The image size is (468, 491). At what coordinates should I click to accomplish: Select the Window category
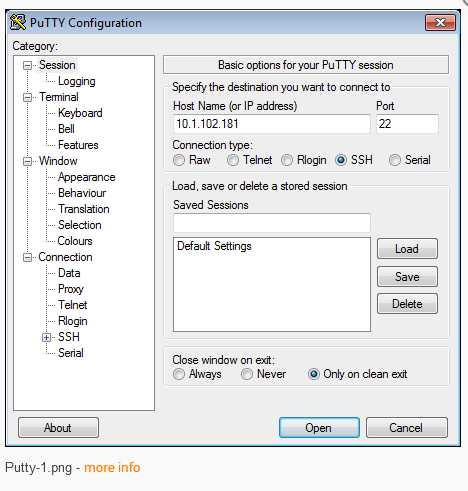(x=58, y=161)
